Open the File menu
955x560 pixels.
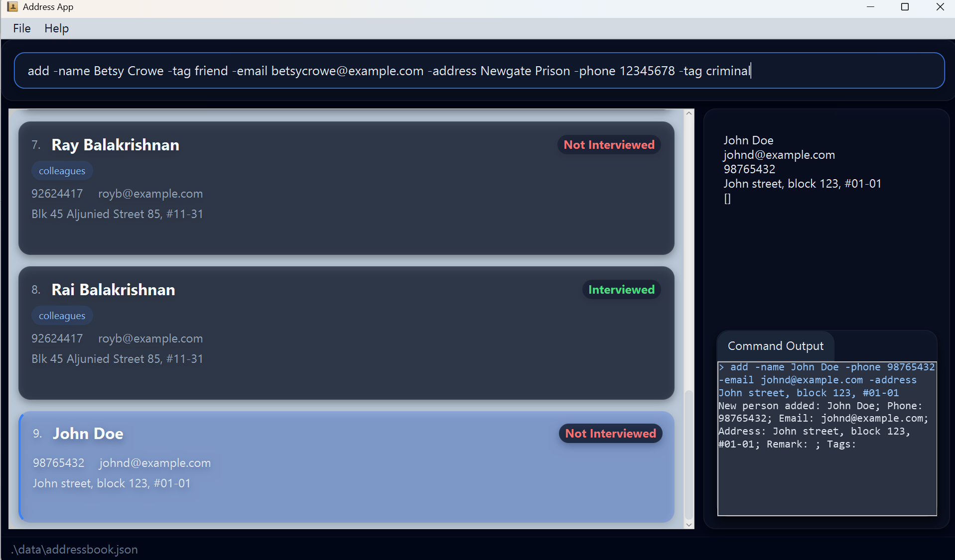coord(22,28)
